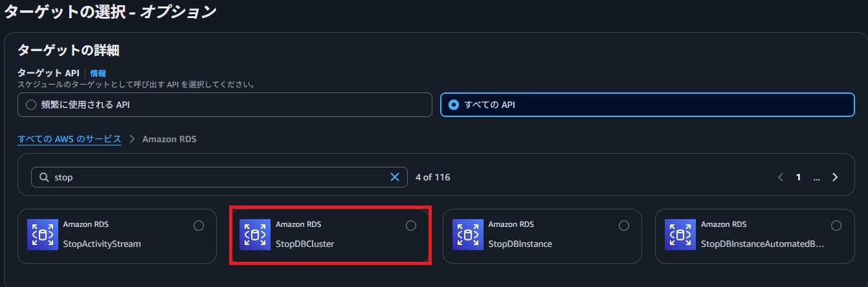Click the pagination ellipsis
Viewport: 868px width, 287px height.
tap(817, 178)
